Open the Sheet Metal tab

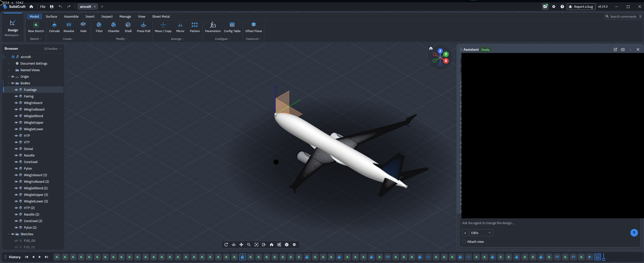pyautogui.click(x=161, y=16)
